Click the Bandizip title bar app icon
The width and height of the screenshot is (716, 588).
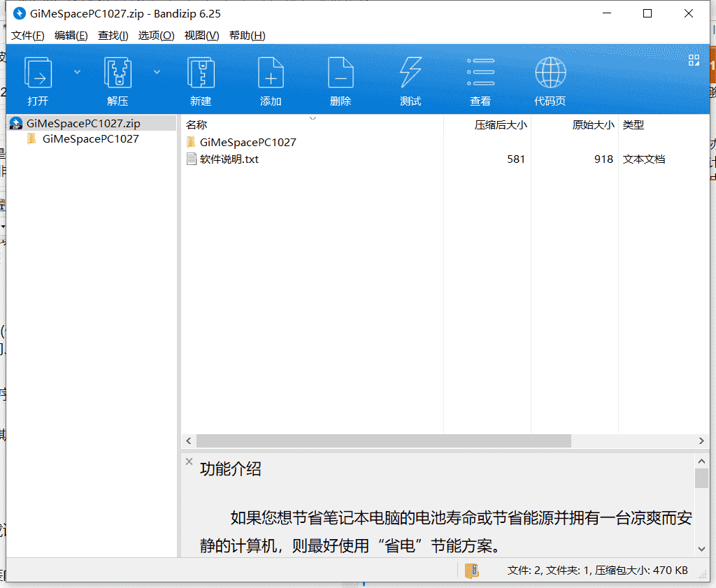[19, 14]
